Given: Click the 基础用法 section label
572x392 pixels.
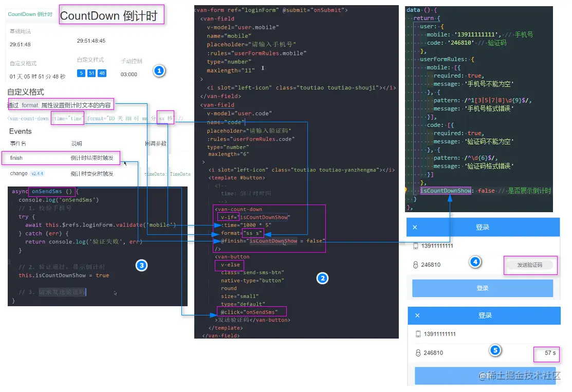Looking at the screenshot, I should (21, 31).
